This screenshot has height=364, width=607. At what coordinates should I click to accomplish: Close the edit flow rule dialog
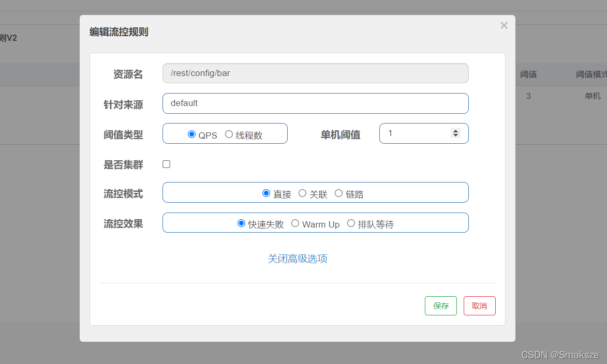504,25
